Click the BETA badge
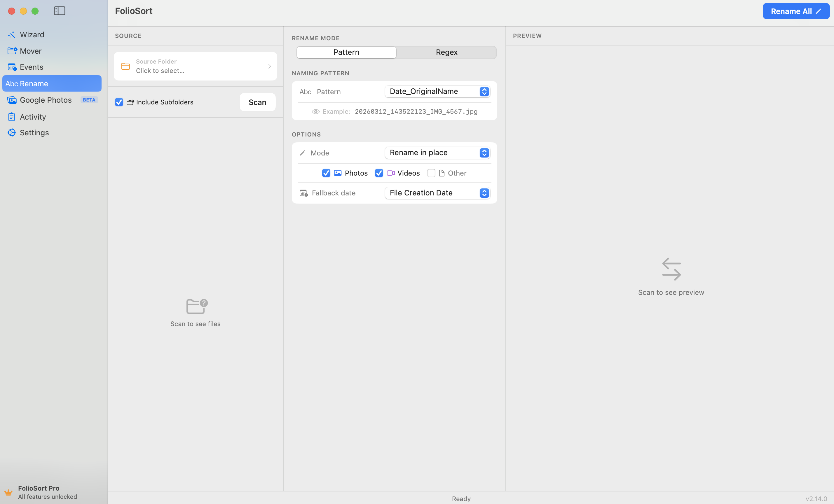The width and height of the screenshot is (834, 504). 89,100
